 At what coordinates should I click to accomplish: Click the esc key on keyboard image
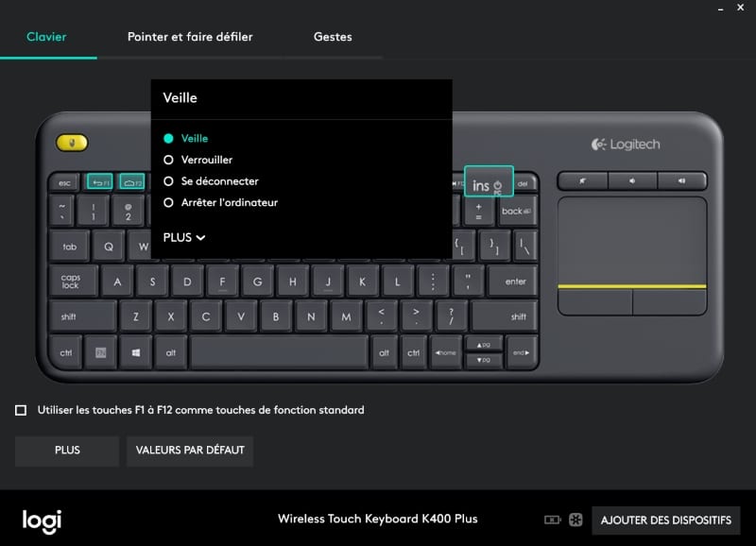tap(64, 182)
